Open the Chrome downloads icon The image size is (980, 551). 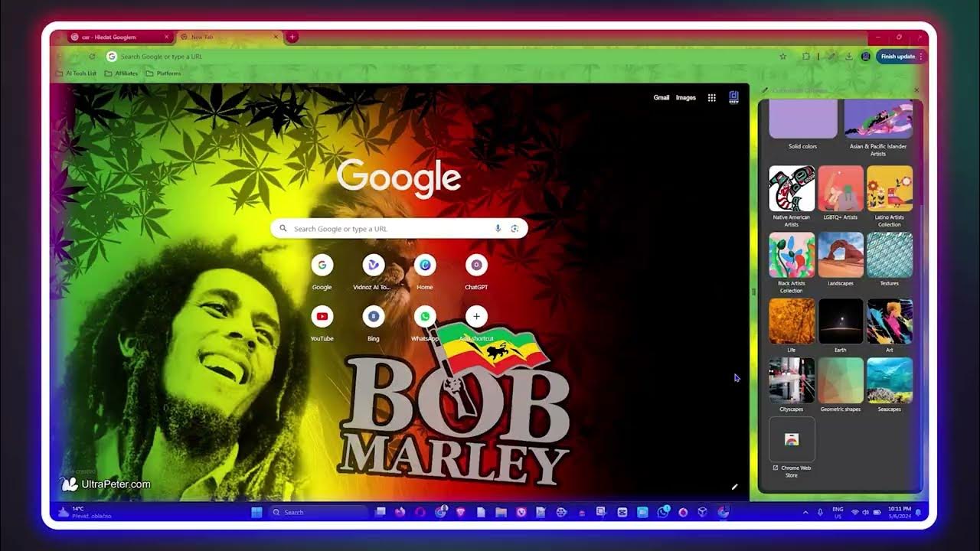pos(849,56)
